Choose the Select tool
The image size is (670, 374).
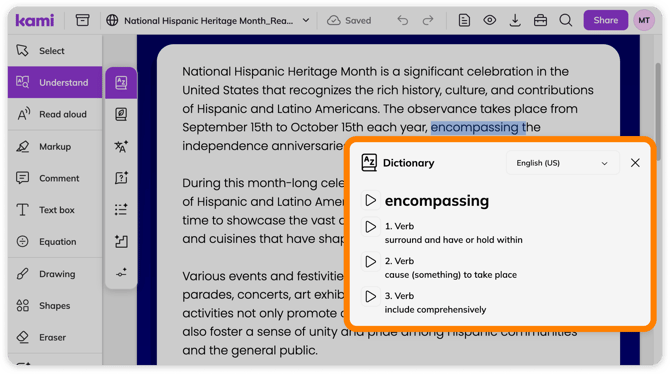click(55, 50)
